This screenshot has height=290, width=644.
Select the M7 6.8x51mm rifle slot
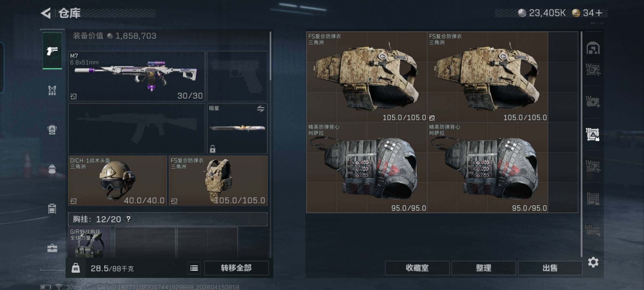point(137,76)
